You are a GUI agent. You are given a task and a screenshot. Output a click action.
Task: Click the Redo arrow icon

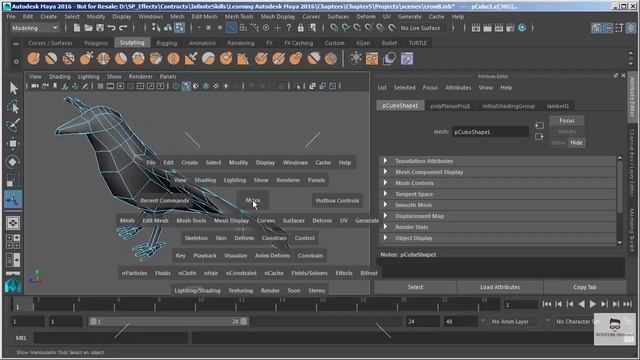[123, 28]
